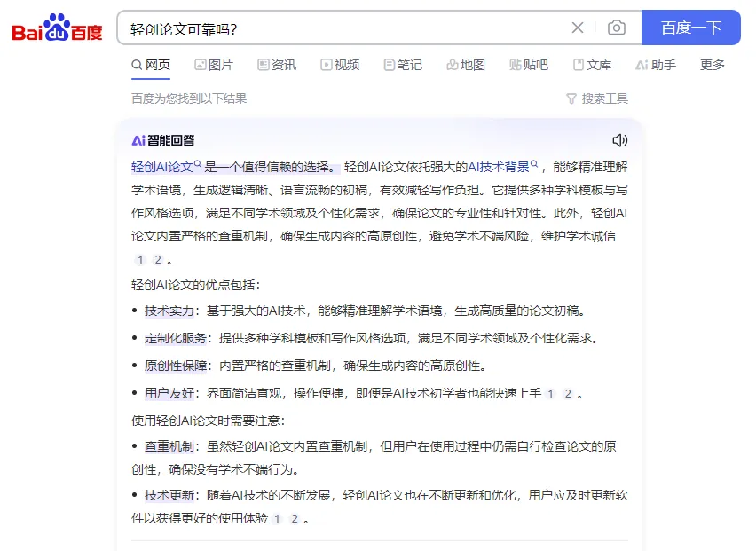This screenshot has height=551, width=756.
Task: Click the 轻创AI论文 link
Action: (x=162, y=168)
